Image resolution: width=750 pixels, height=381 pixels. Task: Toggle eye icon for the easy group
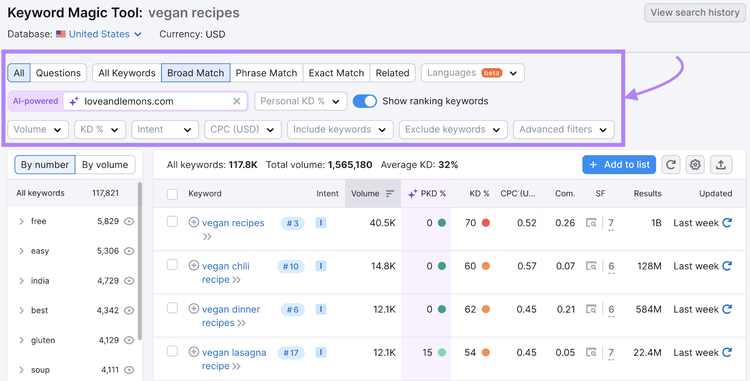[x=129, y=251]
